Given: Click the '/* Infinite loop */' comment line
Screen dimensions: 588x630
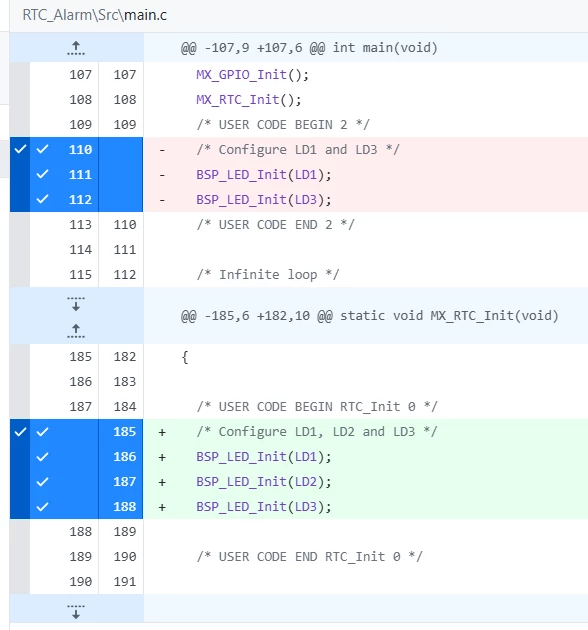Looking at the screenshot, I should 268,274.
